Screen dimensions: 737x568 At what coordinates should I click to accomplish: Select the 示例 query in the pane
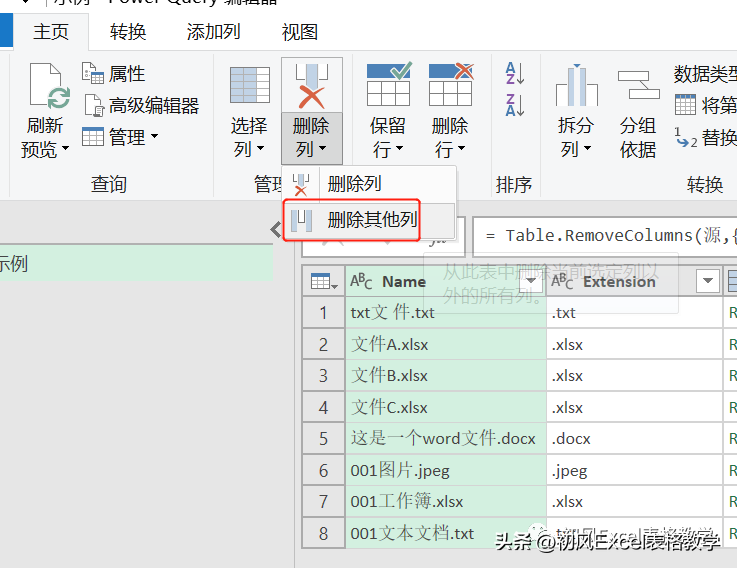[136, 263]
